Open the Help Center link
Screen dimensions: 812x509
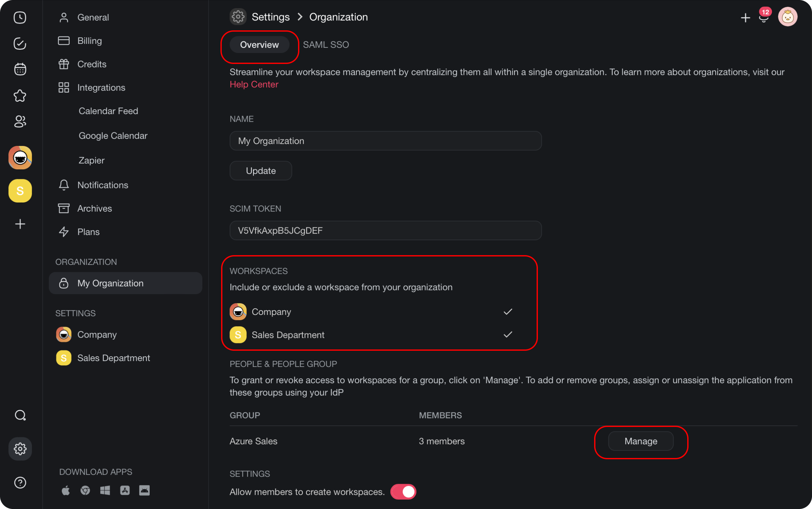254,85
